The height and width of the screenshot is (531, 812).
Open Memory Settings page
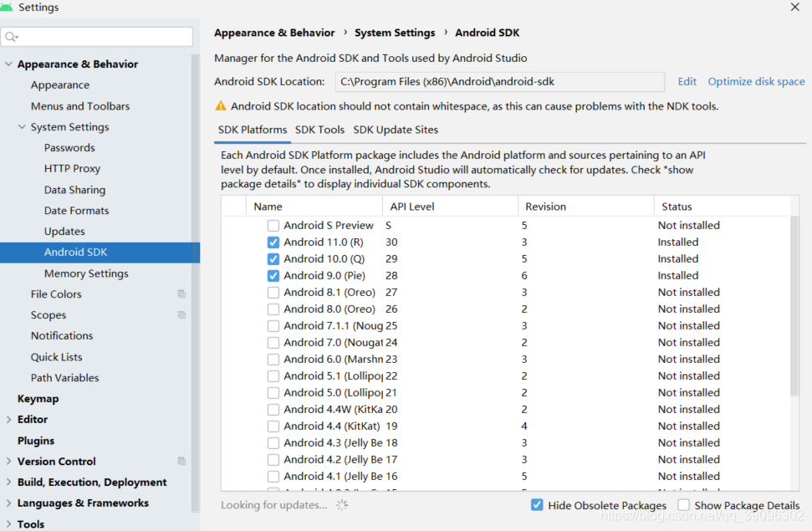[86, 273]
